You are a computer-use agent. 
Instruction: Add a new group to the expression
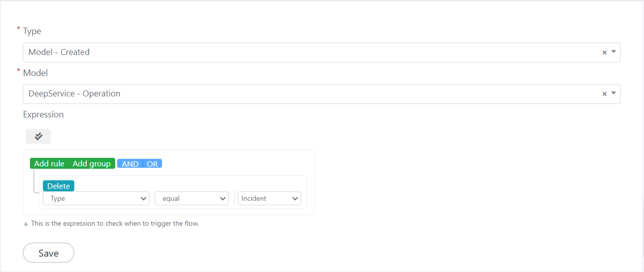pyautogui.click(x=92, y=164)
